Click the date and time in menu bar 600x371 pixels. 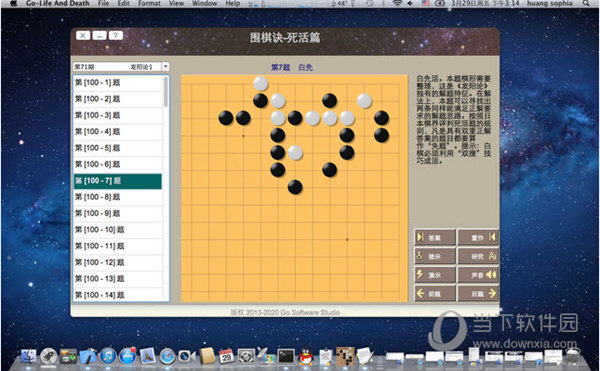click(x=485, y=3)
